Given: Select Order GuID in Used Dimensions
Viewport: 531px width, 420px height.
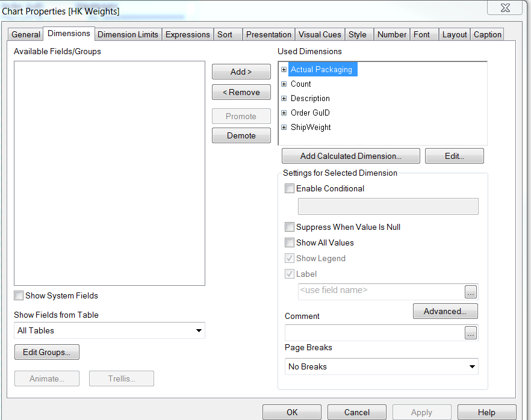Looking at the screenshot, I should (x=310, y=113).
